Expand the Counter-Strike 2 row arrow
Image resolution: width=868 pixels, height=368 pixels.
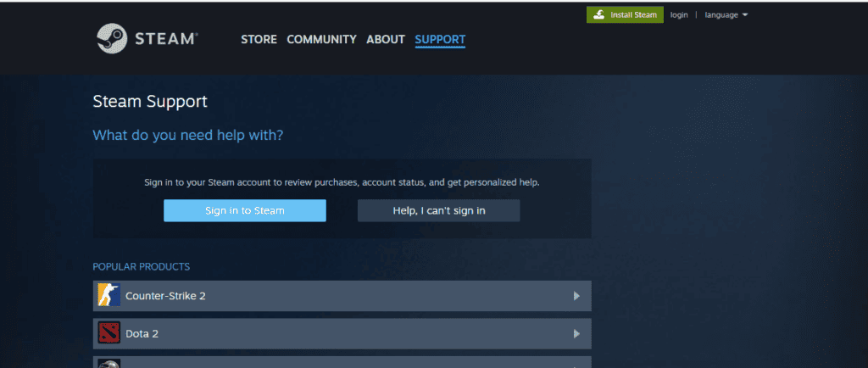(576, 296)
